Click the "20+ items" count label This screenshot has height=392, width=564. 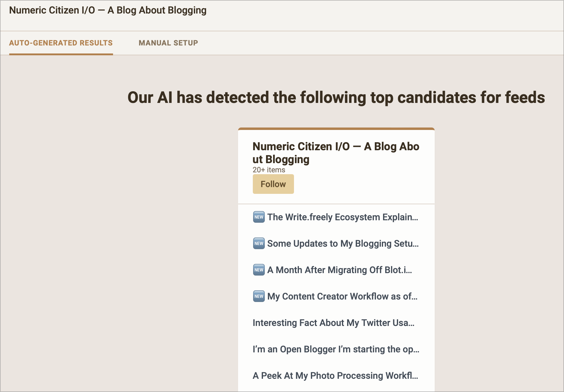click(x=268, y=170)
